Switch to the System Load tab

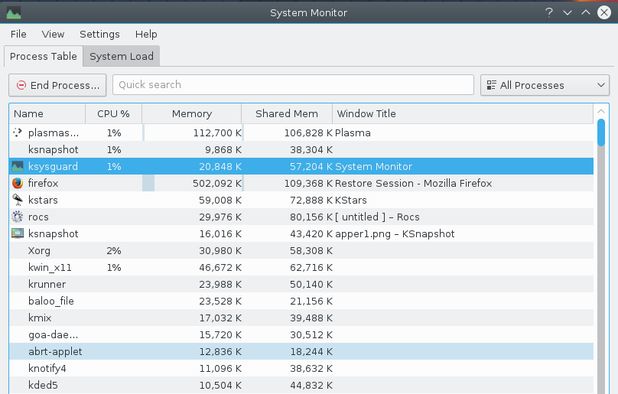tap(121, 56)
